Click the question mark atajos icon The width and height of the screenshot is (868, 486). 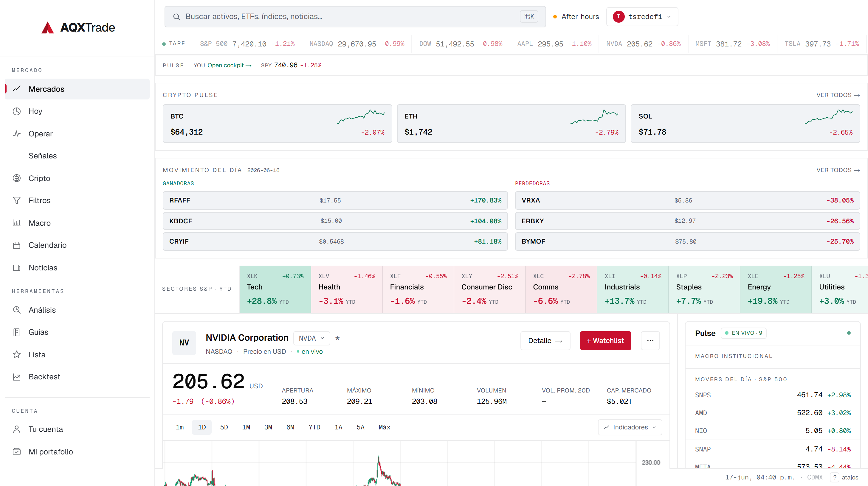pyautogui.click(x=834, y=477)
